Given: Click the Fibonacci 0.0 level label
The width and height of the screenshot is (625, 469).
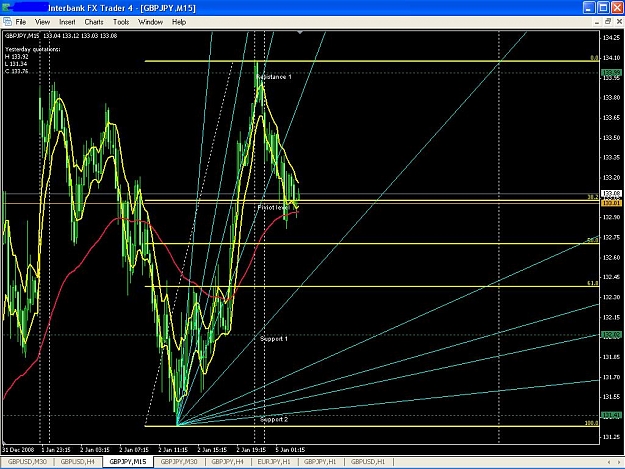Looking at the screenshot, I should [x=594, y=58].
